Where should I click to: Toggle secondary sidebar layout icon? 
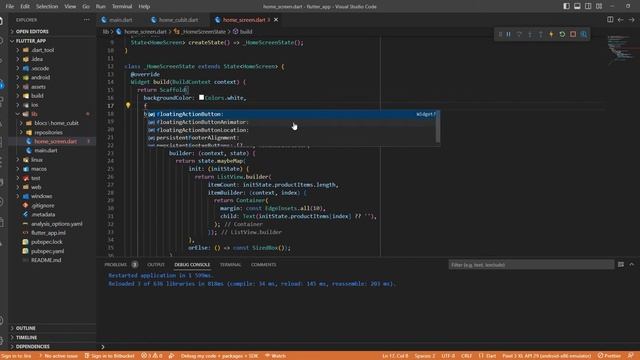pos(588,6)
